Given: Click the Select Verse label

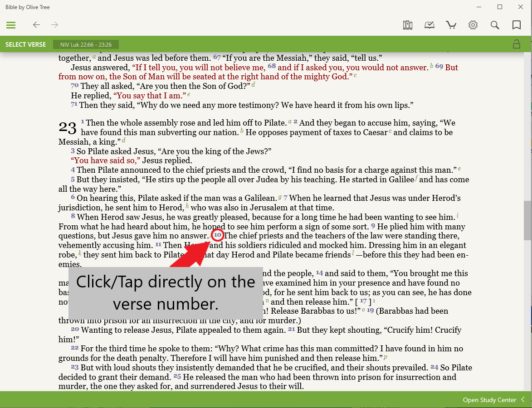Looking at the screenshot, I should (x=26, y=44).
